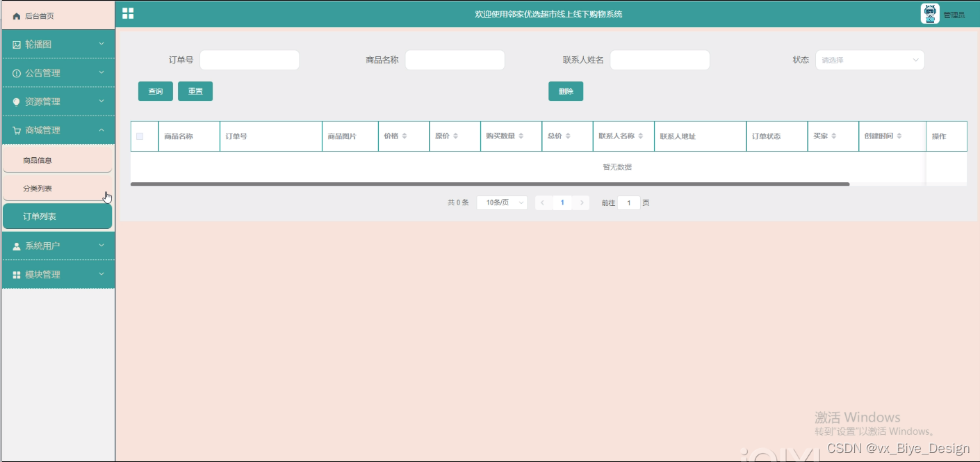Screen dimensions: 980x462
Task: Sort by 原价 column arrows
Action: point(455,136)
